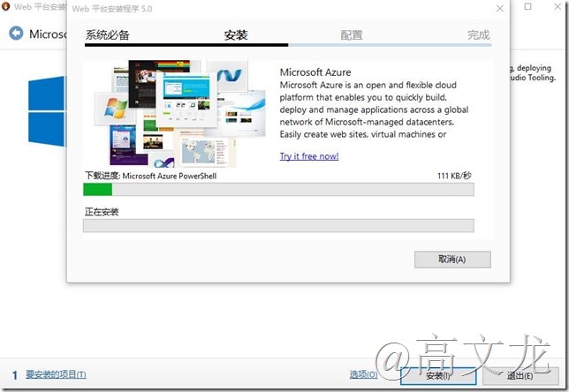
Task: Click the 退出(E) exit button
Action: point(520,376)
